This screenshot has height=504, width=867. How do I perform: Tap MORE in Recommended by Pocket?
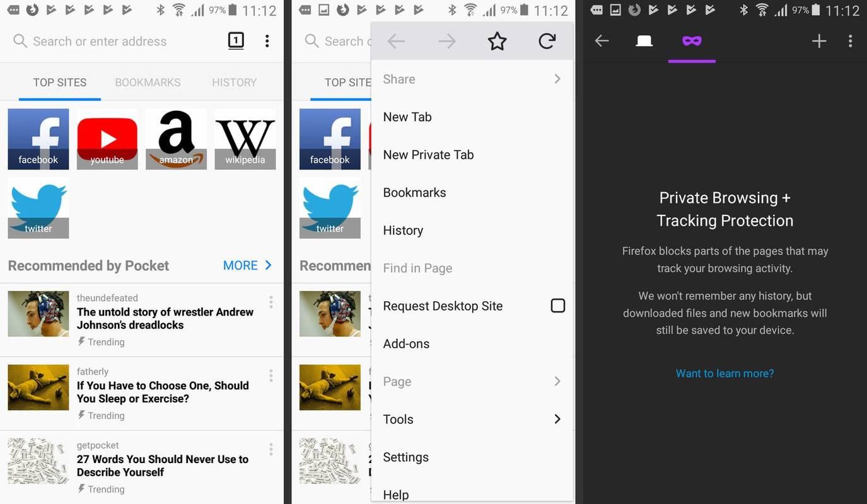(x=240, y=265)
